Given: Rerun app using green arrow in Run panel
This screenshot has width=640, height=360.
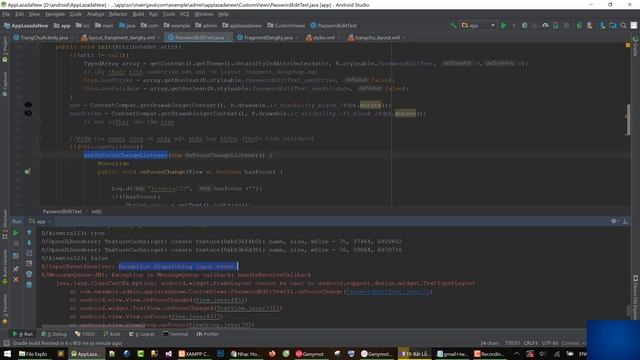Looking at the screenshot, I should [x=16, y=233].
